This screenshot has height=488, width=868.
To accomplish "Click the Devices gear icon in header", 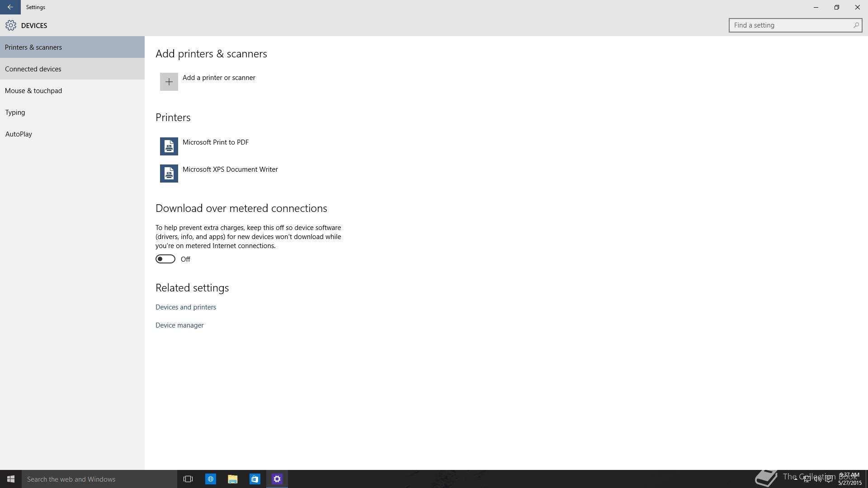I will pos(11,25).
